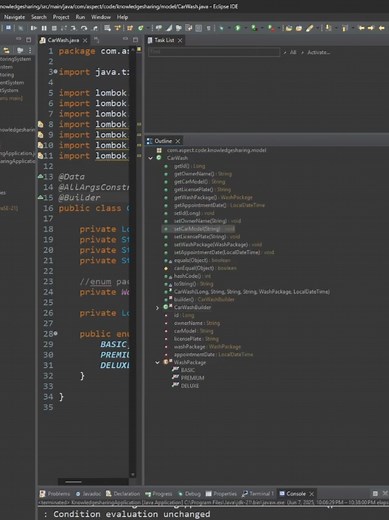Open the Project menu
Image resolution: width=389 pixels, height=520 pixels.
[x=61, y=17]
